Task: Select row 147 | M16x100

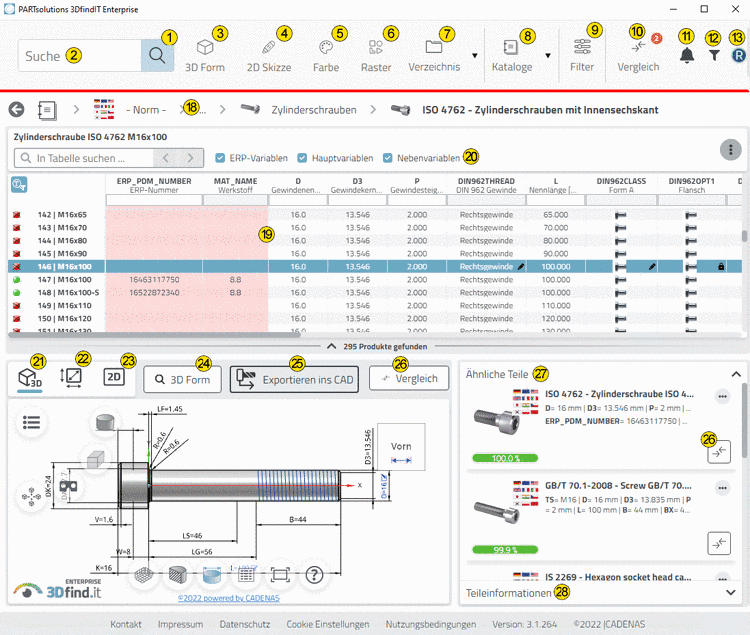Action: [x=375, y=279]
